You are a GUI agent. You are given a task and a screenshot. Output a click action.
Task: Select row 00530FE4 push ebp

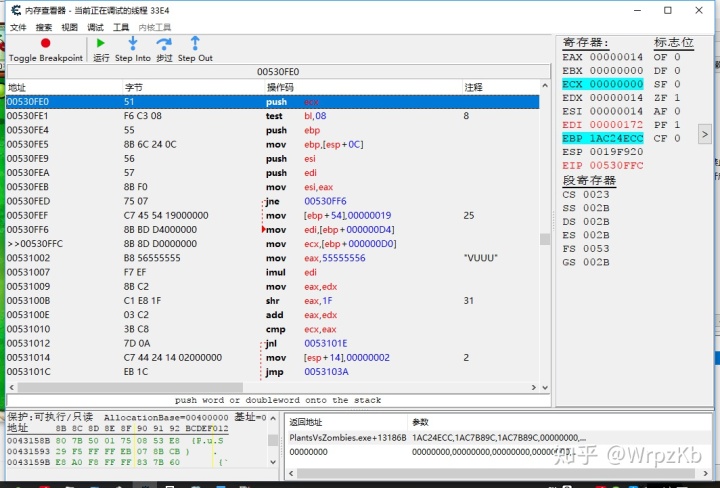click(x=273, y=130)
